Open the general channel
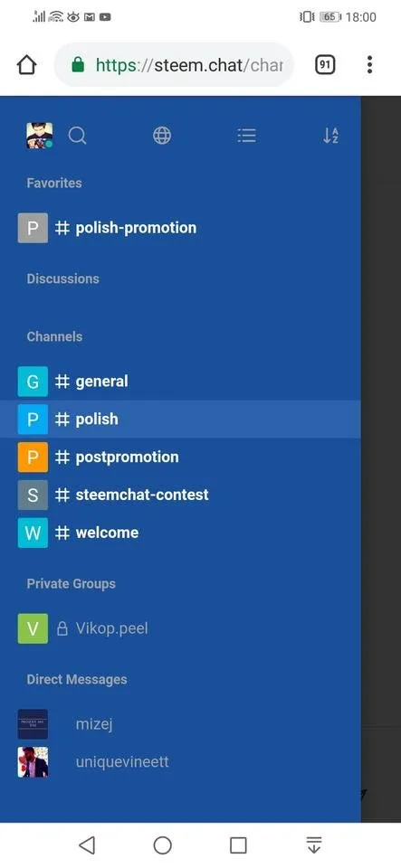Screen dimensions: 401x868 [180, 382]
